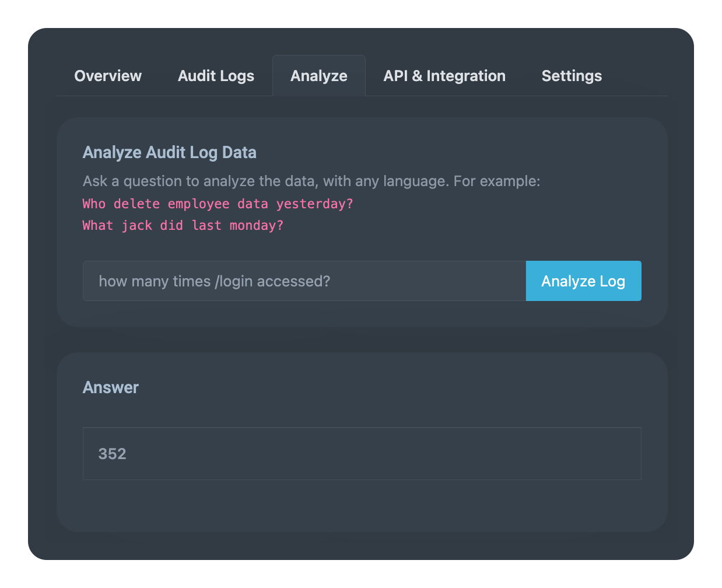Screen dimensions: 722x588
Task: Click the answer value '352'
Action: (111, 454)
